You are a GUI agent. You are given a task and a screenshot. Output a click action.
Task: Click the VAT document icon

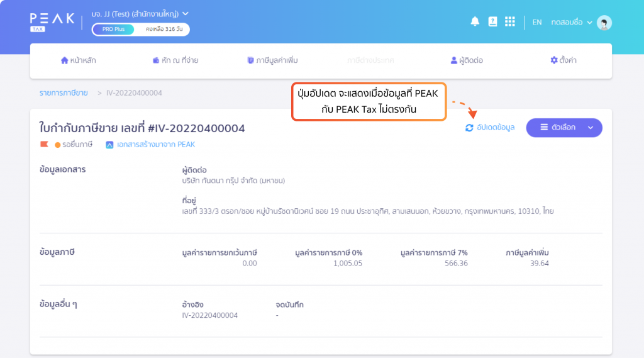(x=250, y=60)
